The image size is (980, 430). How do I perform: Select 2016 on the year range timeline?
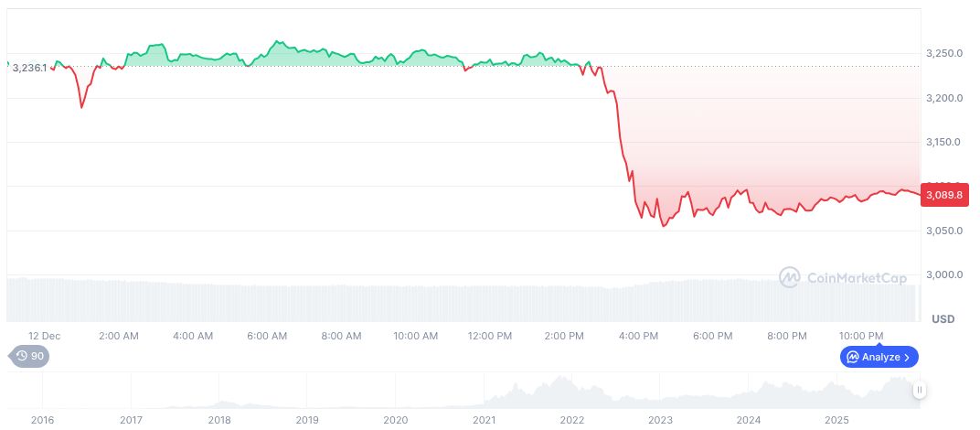point(42,420)
